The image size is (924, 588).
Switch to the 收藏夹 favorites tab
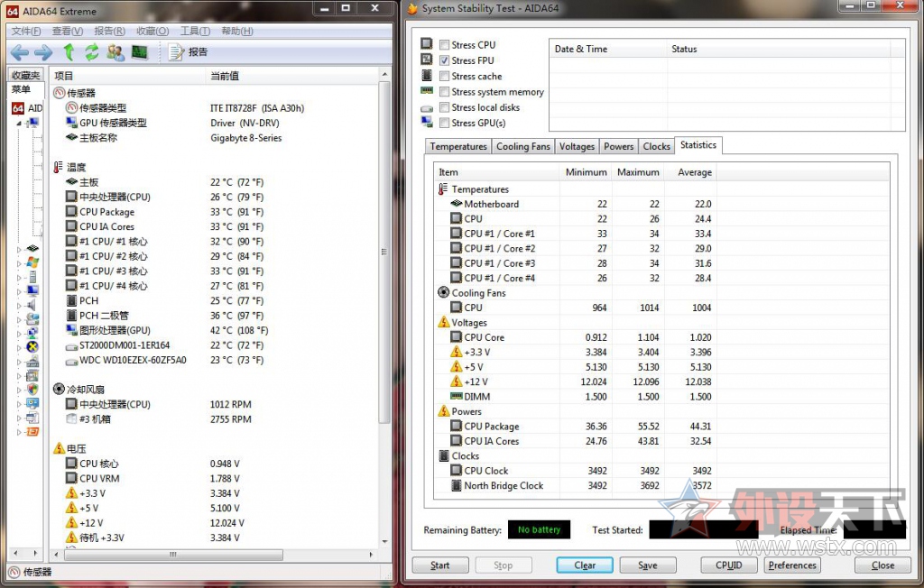(x=25, y=76)
